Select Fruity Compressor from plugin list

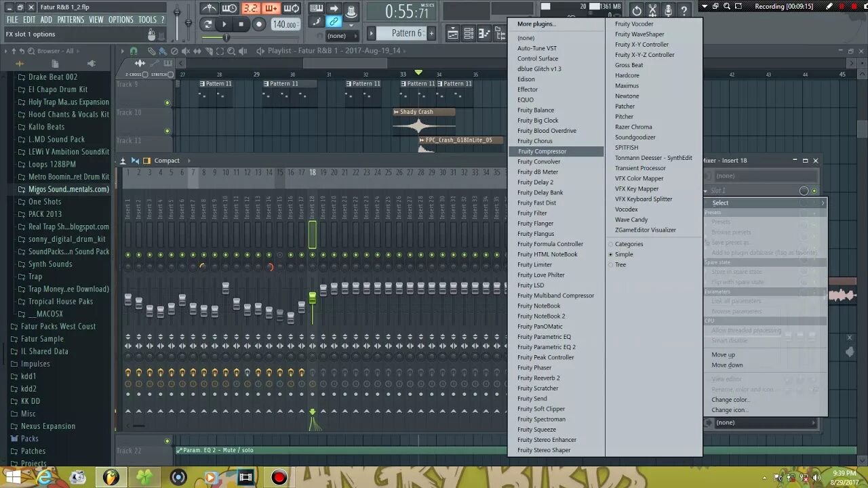point(556,151)
